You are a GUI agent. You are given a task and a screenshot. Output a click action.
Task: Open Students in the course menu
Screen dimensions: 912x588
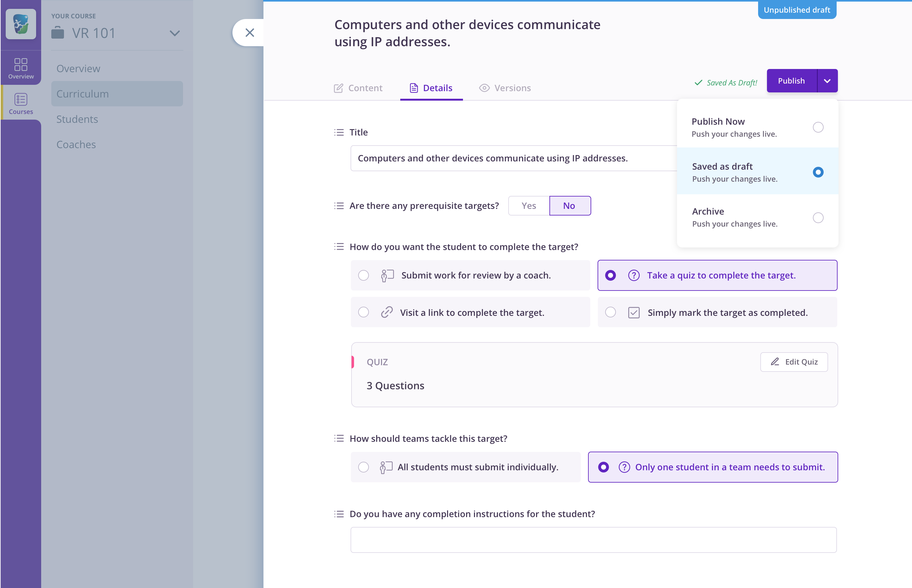click(77, 119)
